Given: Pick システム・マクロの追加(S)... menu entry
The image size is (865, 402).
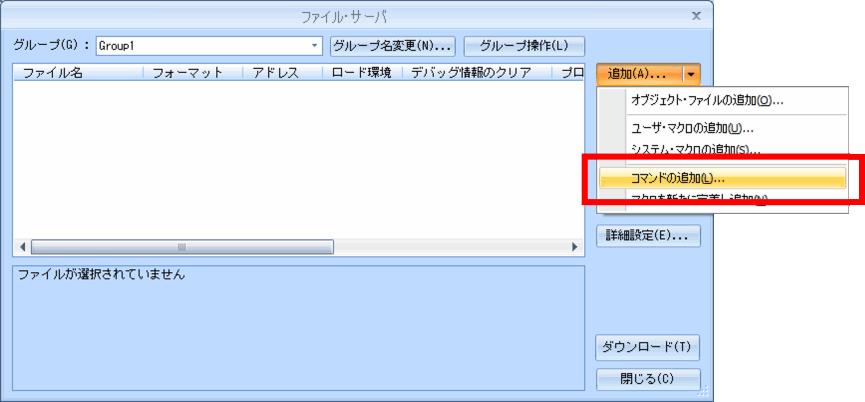Looking at the screenshot, I should [695, 150].
